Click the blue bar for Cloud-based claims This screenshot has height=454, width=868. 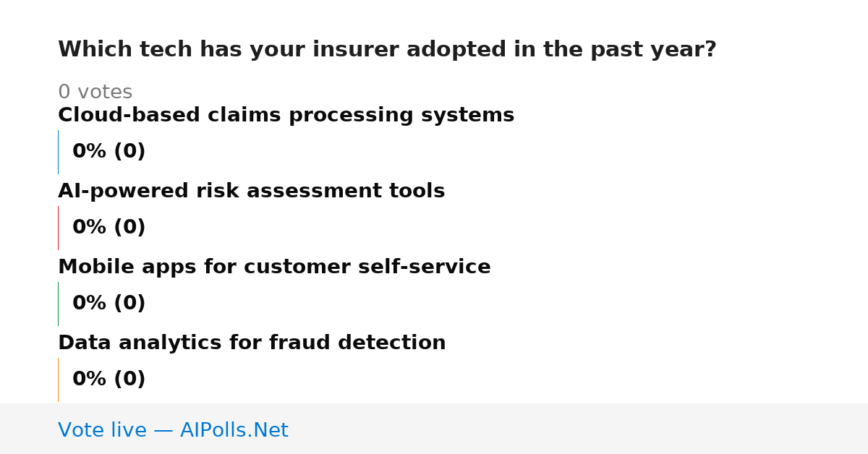click(58, 152)
